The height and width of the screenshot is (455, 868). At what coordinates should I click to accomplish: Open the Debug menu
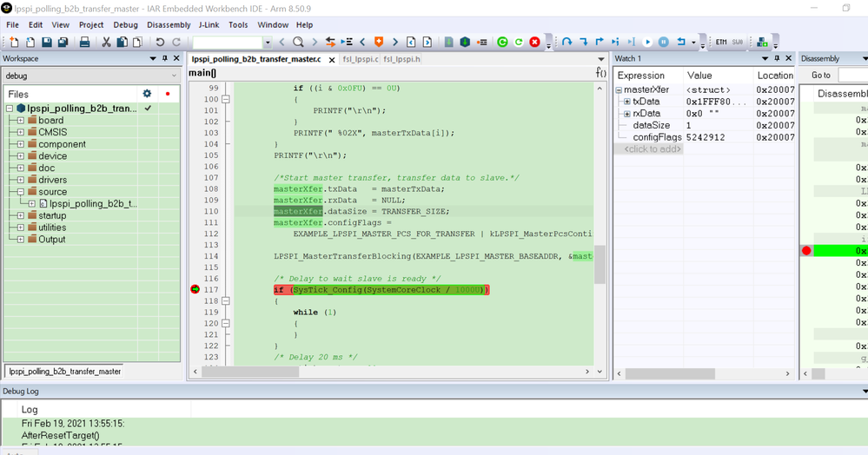[x=126, y=25]
